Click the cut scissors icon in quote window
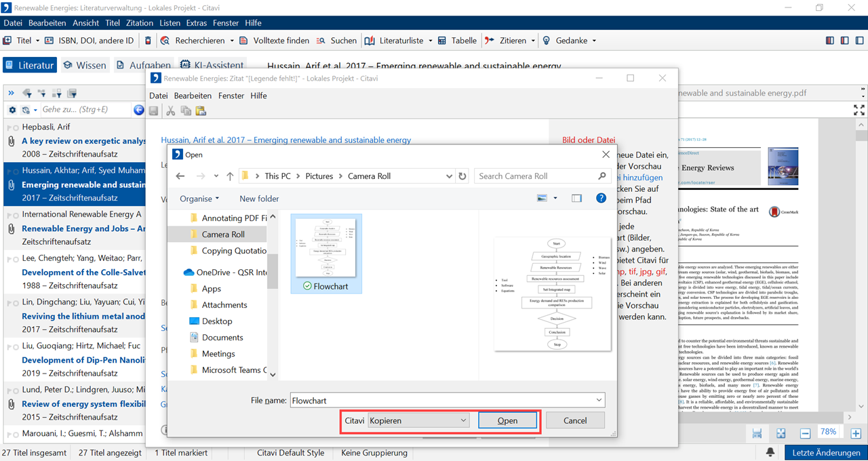The image size is (868, 461). coord(171,111)
